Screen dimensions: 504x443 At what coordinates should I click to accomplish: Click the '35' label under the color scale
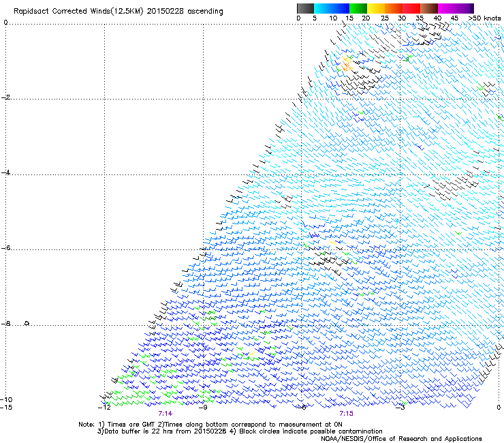click(420, 18)
